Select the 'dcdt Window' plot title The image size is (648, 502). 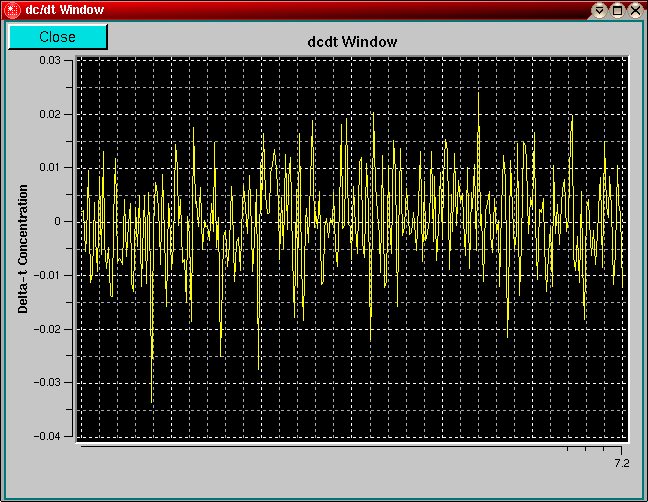[351, 42]
